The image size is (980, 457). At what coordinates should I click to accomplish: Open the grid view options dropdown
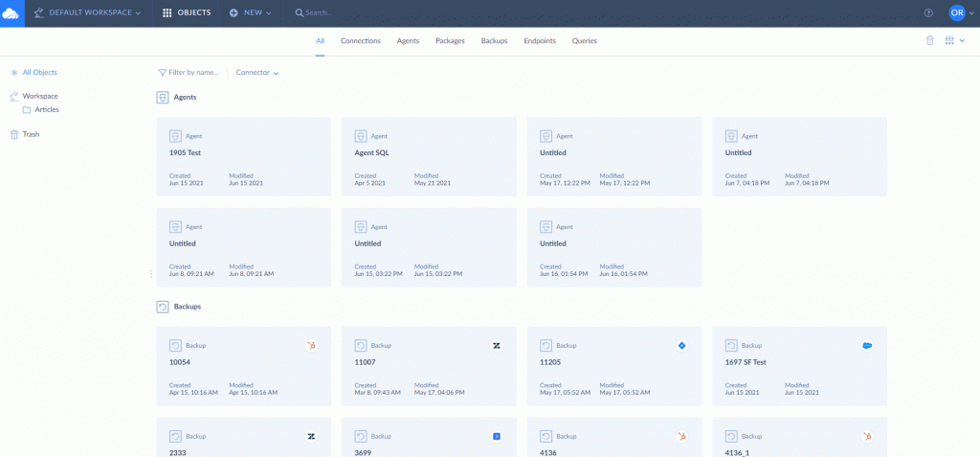[x=954, y=41]
